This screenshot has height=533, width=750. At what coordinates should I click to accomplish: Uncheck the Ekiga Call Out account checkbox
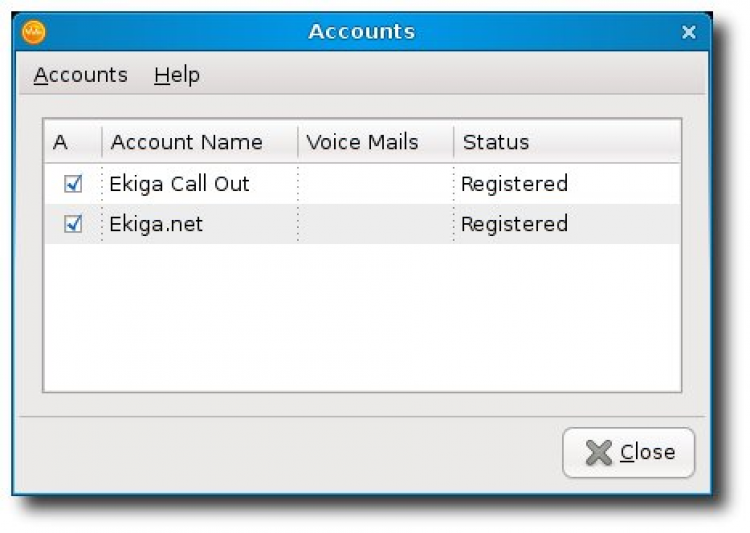point(72,184)
